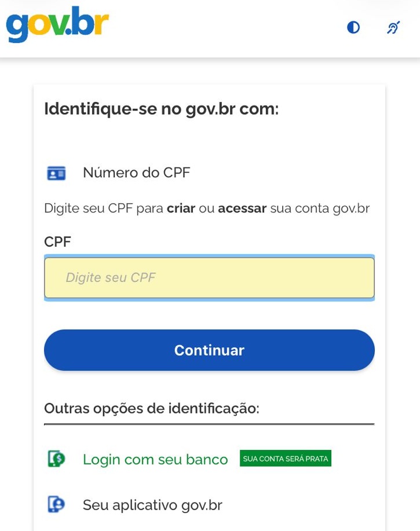The width and height of the screenshot is (420, 531).
Task: Click the CPF label above the field
Action: coord(57,242)
